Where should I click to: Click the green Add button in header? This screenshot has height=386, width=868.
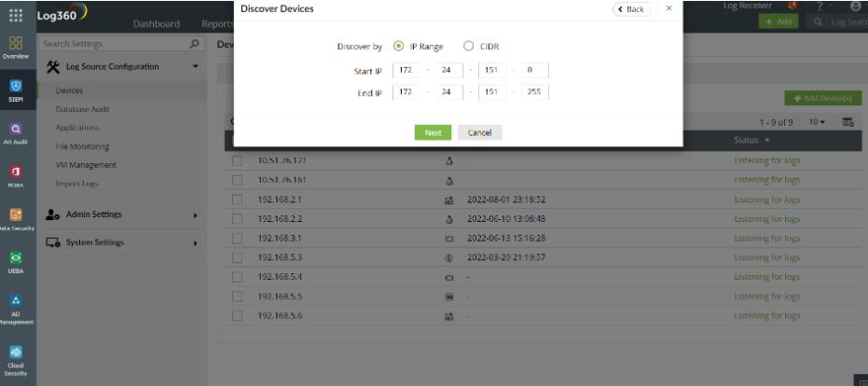tap(778, 21)
